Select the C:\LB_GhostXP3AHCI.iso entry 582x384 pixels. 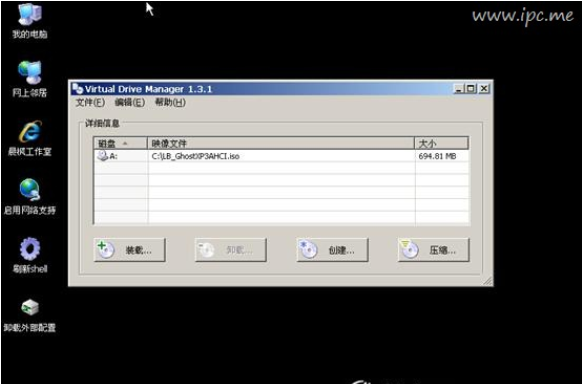pos(195,156)
